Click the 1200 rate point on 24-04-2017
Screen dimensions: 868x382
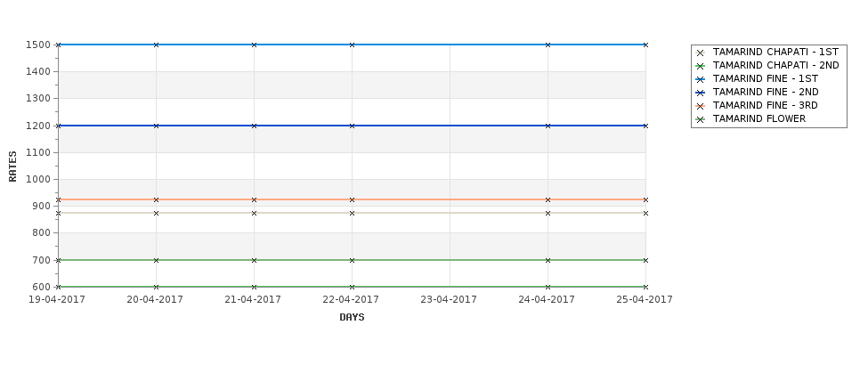coord(548,126)
